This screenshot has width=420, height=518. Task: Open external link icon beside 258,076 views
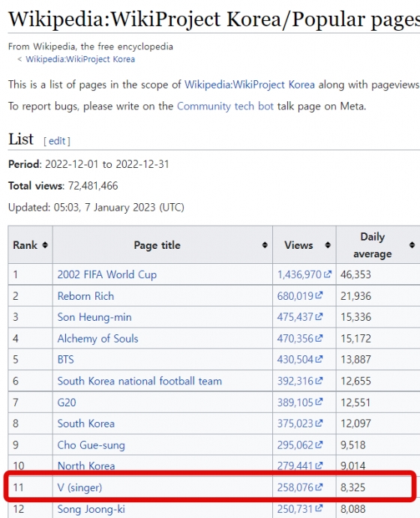click(319, 487)
